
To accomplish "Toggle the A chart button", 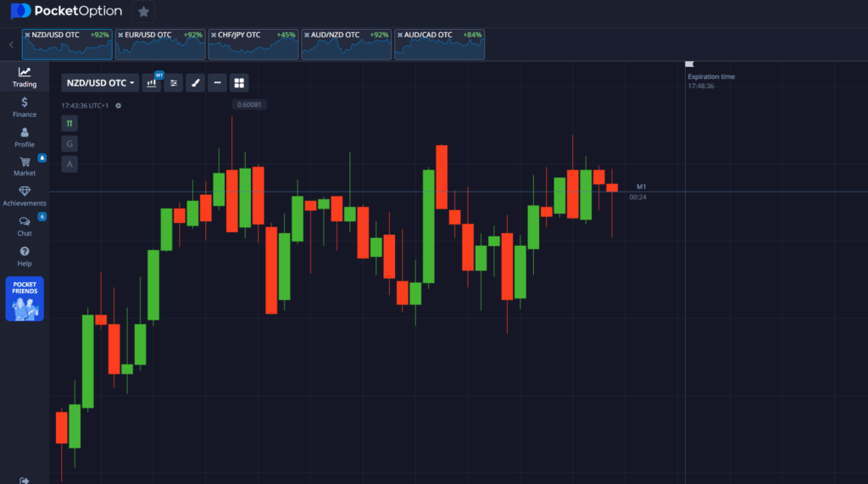I will 70,164.
